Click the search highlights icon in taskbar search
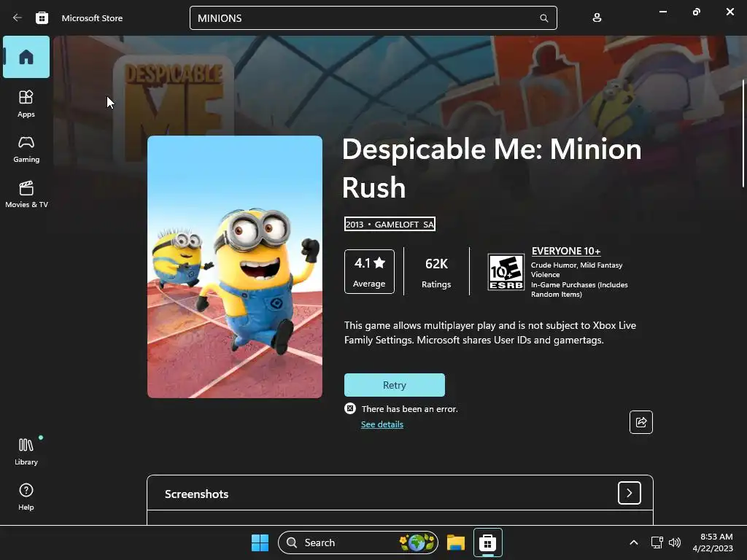747x560 pixels. point(417,542)
